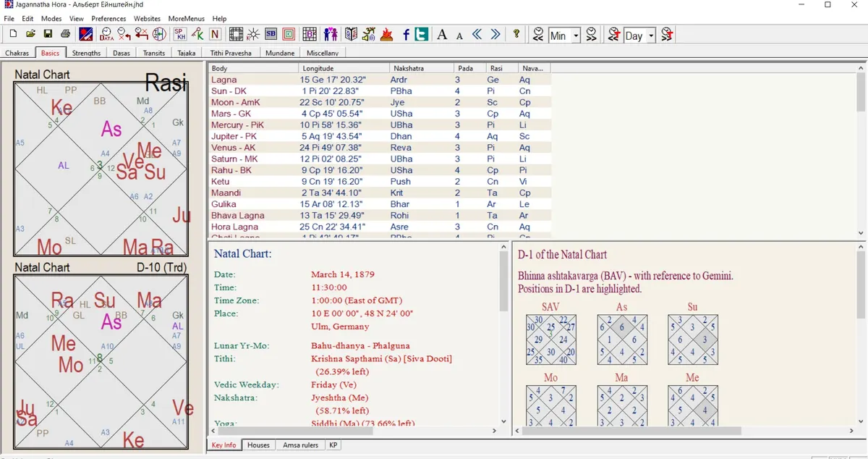This screenshot has width=868, height=459.
Task: Save the chart with the floppy disk icon
Action: point(48,34)
